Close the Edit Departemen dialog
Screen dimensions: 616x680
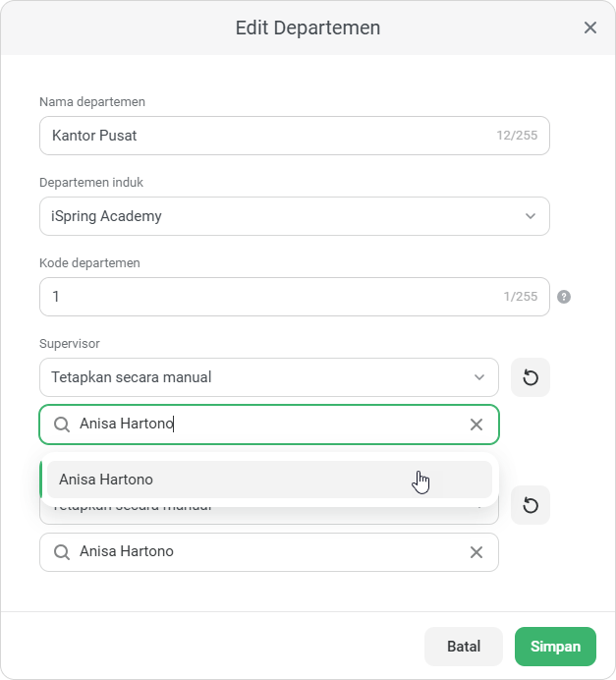point(590,28)
